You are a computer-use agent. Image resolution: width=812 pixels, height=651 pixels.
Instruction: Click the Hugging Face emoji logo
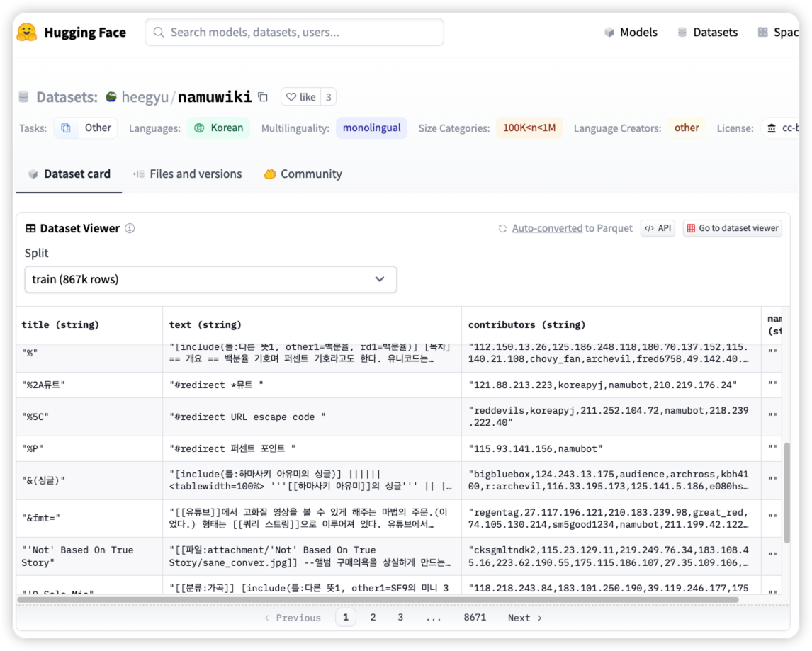[26, 32]
